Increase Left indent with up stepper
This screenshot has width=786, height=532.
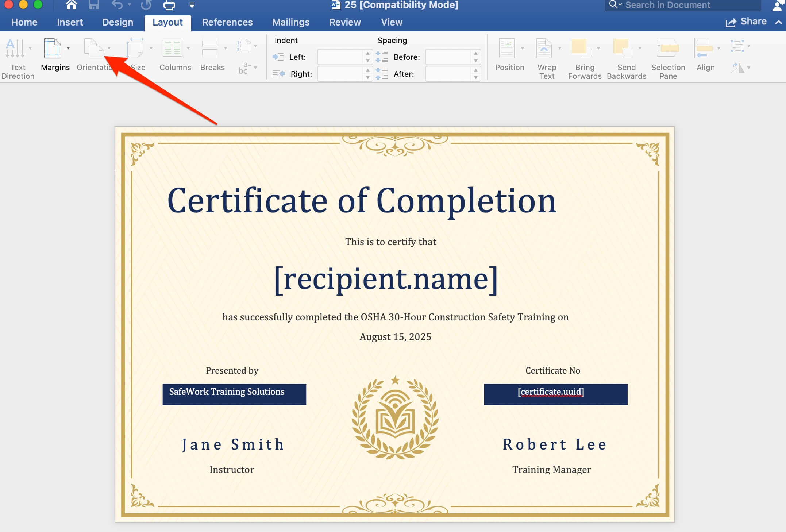point(368,54)
